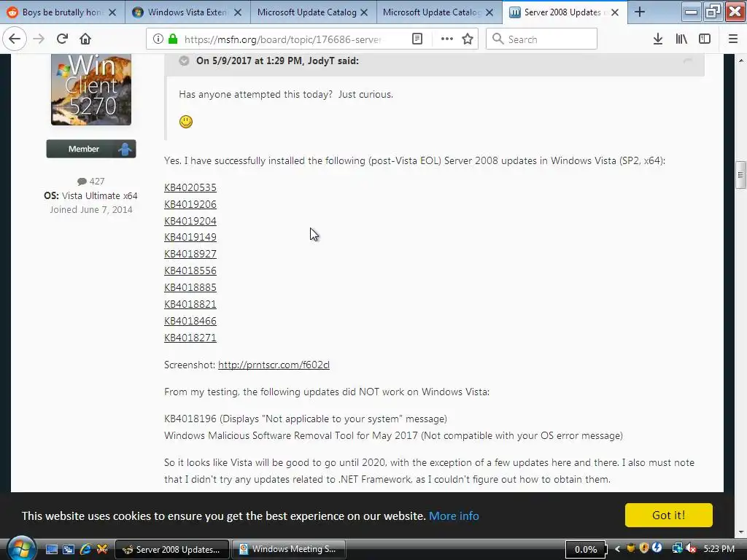Open page actions three-dot menu
Screen dimensions: 747x560
click(x=447, y=39)
